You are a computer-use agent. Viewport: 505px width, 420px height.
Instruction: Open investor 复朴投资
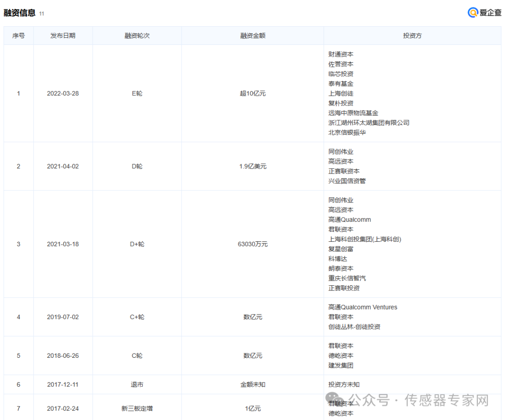341,103
